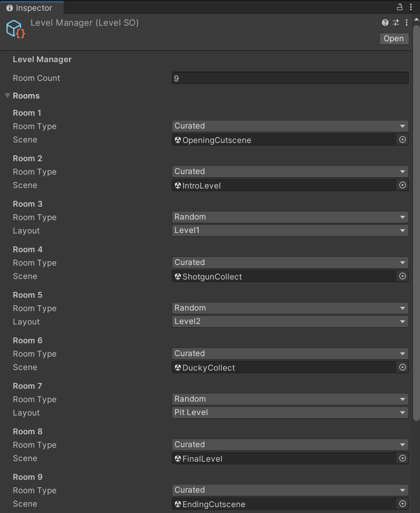Open object picker for FinalLevel scene
420x513 pixels.
pos(403,458)
